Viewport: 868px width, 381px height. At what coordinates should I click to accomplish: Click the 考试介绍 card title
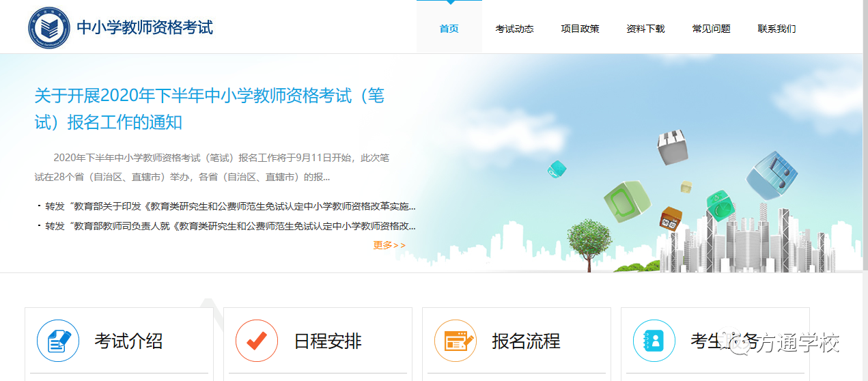[x=128, y=341]
